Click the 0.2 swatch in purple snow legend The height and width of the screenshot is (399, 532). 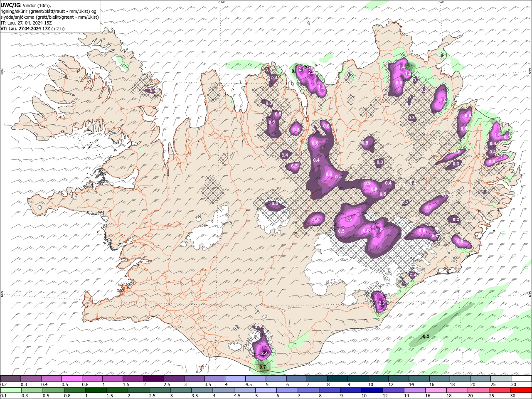click(x=10, y=378)
